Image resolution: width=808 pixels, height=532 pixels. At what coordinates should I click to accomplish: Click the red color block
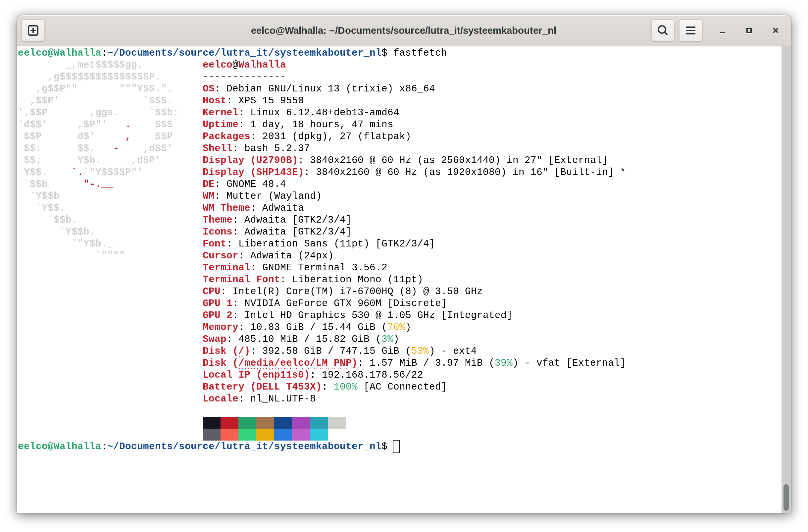click(x=229, y=422)
